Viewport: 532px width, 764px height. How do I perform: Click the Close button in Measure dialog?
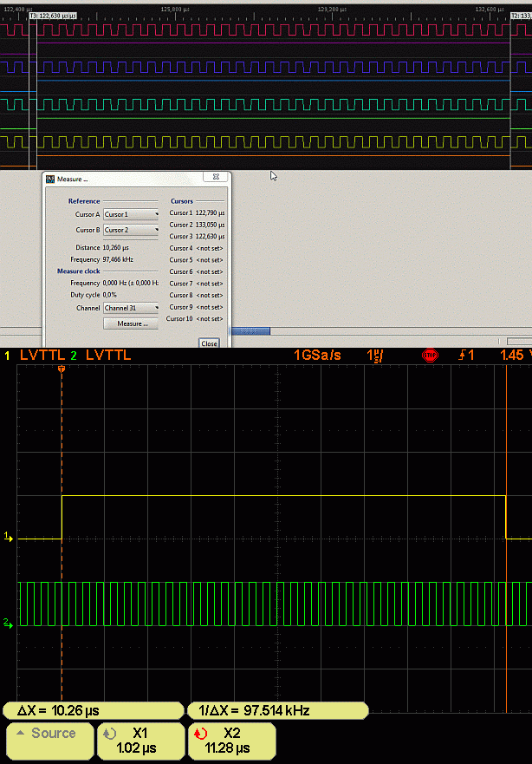(x=209, y=343)
